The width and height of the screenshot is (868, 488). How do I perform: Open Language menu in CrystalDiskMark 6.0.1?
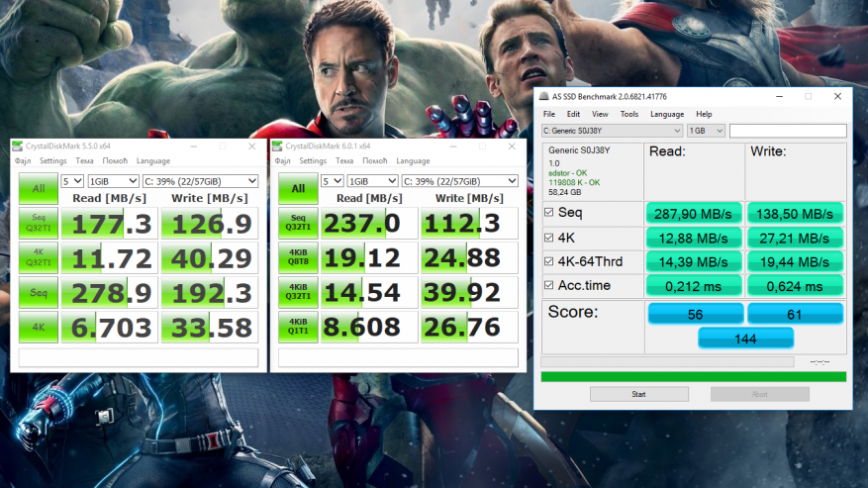point(413,160)
